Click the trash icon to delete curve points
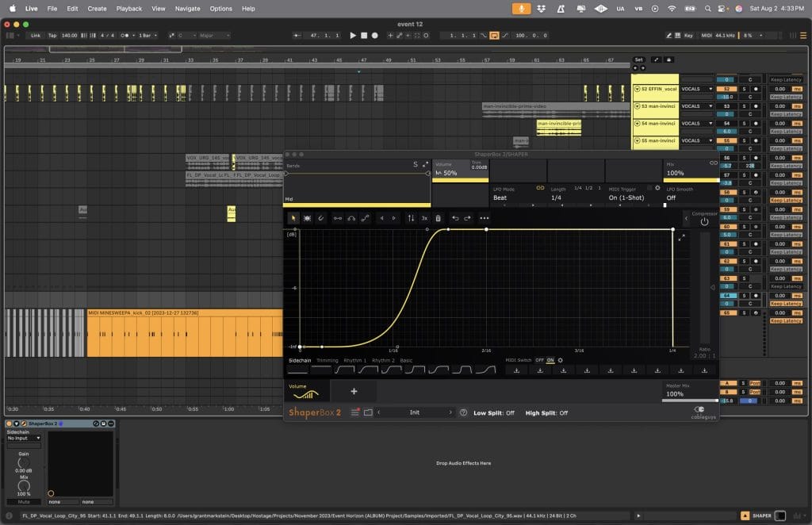 (x=438, y=218)
